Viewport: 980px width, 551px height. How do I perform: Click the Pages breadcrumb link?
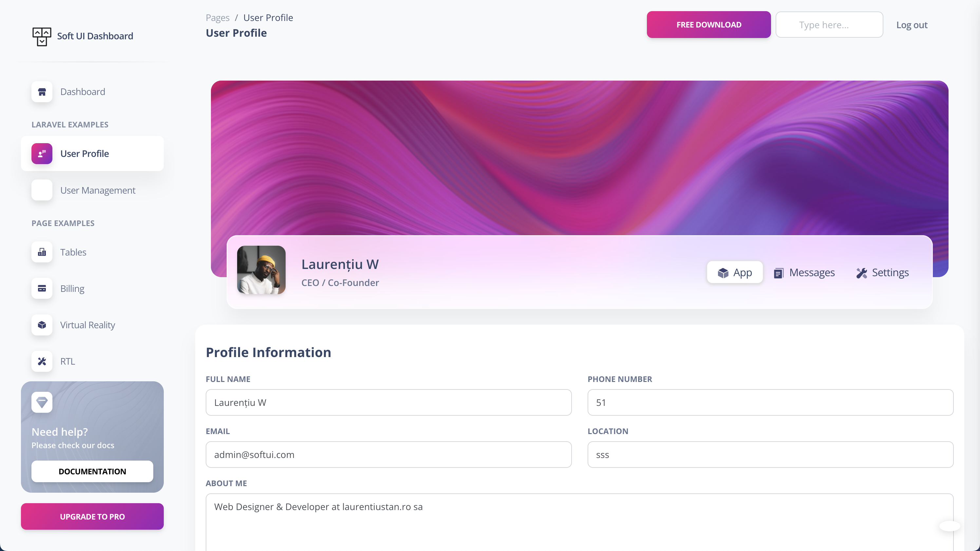click(x=217, y=18)
